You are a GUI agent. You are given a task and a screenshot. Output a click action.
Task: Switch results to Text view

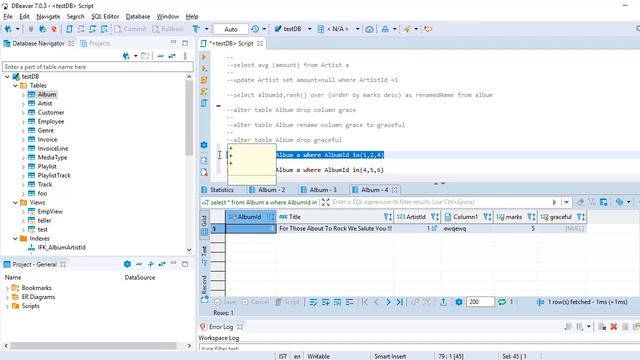pyautogui.click(x=204, y=256)
